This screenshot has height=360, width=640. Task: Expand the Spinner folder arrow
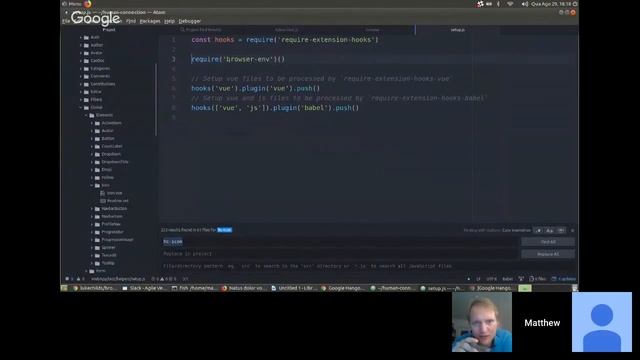pyautogui.click(x=92, y=248)
